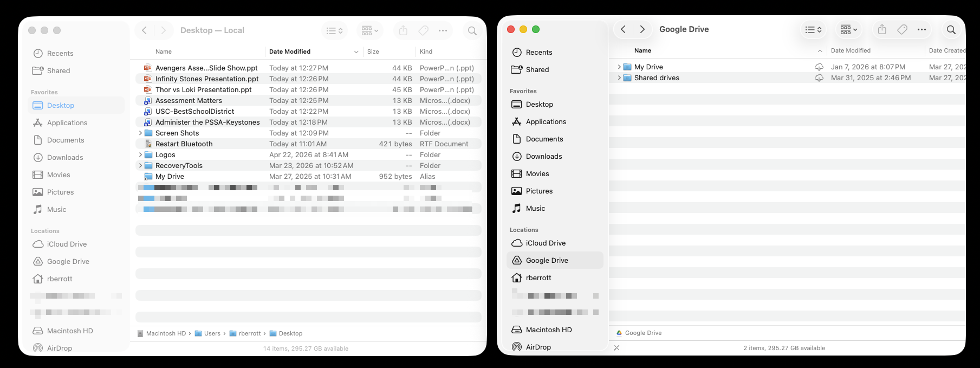Click Google Drive in right path bar

pyautogui.click(x=639, y=333)
